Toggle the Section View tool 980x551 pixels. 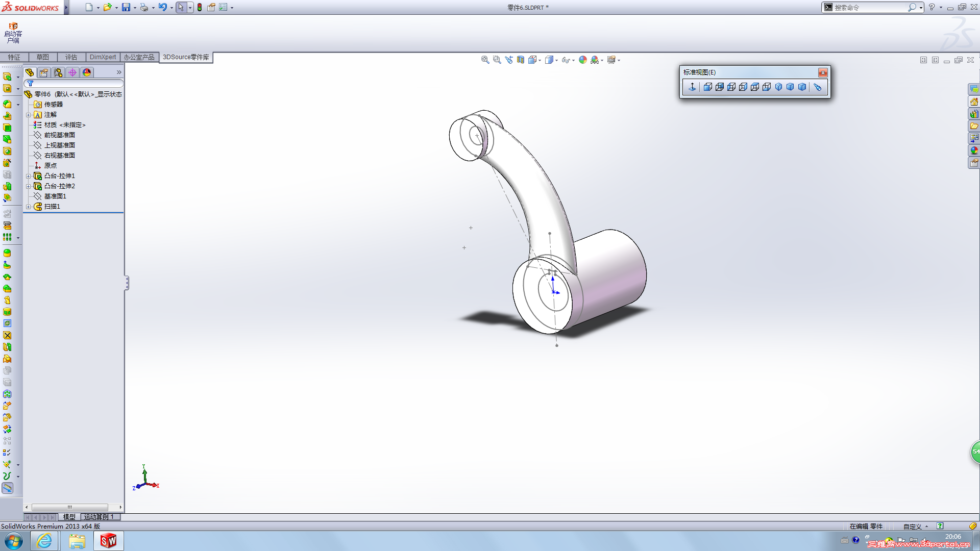coord(520,60)
